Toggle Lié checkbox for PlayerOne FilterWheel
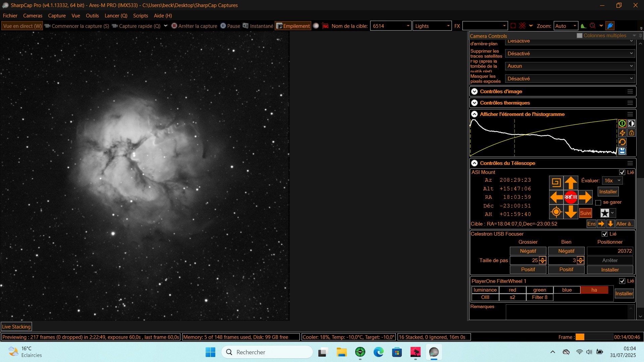 (x=622, y=281)
